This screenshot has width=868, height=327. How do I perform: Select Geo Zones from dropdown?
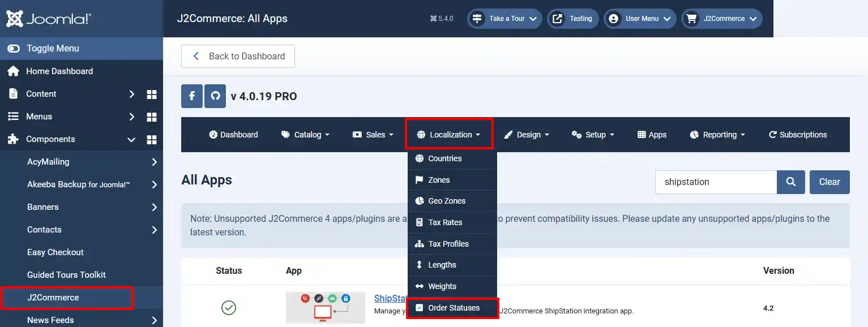pyautogui.click(x=452, y=201)
